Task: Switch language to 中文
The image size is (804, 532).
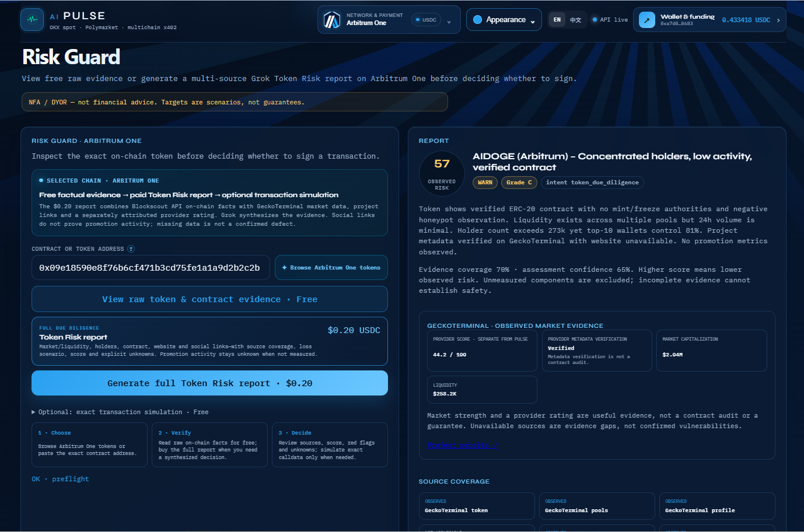Action: click(575, 20)
